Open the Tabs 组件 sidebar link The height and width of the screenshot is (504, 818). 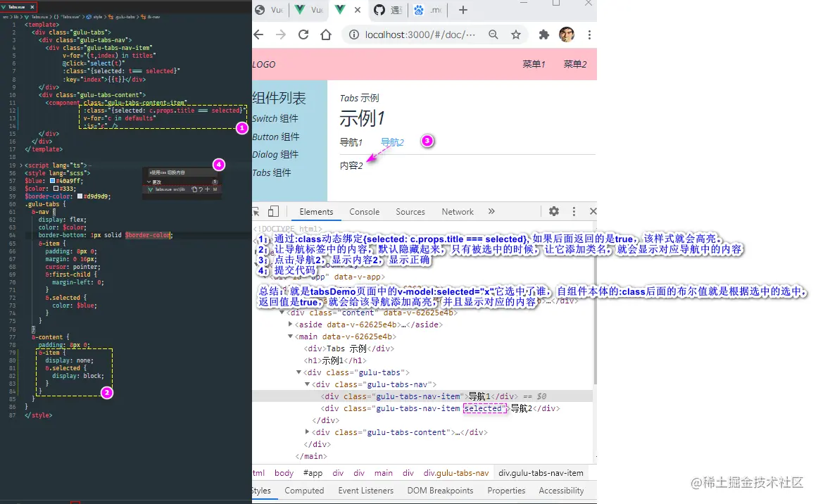[271, 172]
